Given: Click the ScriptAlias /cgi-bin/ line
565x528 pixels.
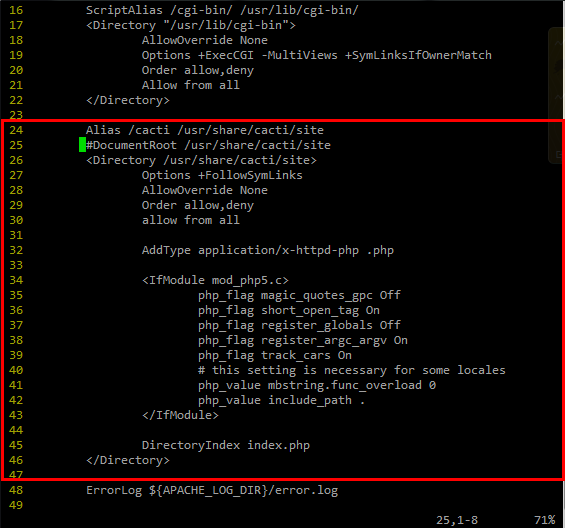Looking at the screenshot, I should 222,10.
